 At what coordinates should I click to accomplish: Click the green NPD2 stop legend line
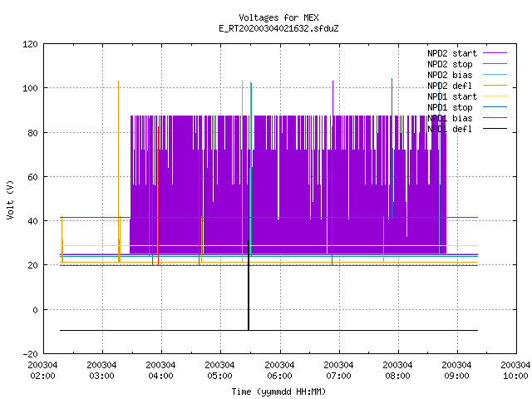click(495, 63)
